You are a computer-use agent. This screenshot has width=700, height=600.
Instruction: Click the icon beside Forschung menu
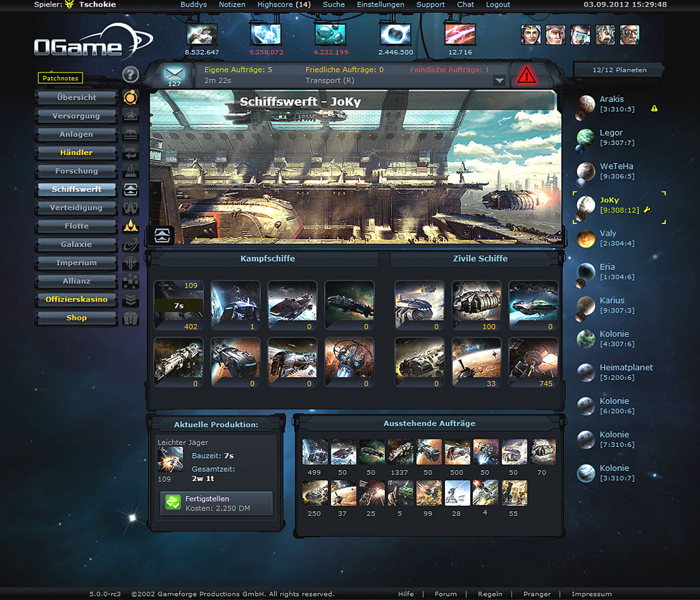pyautogui.click(x=131, y=171)
